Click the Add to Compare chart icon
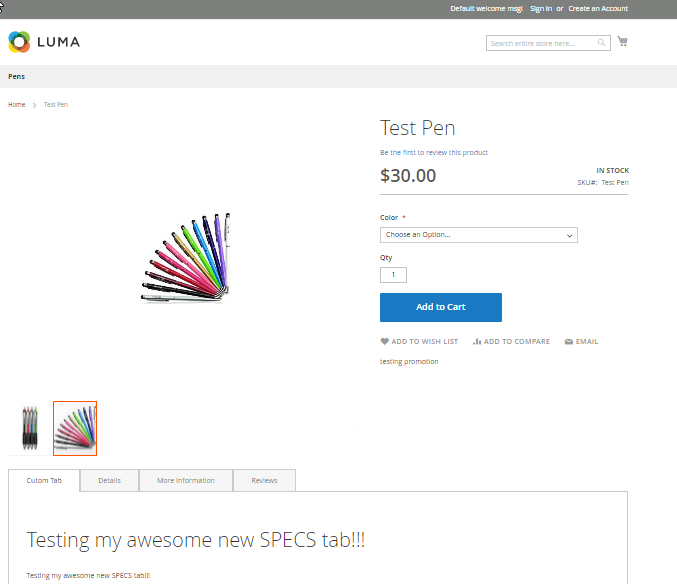Image resolution: width=677 pixels, height=584 pixels. coord(477,342)
